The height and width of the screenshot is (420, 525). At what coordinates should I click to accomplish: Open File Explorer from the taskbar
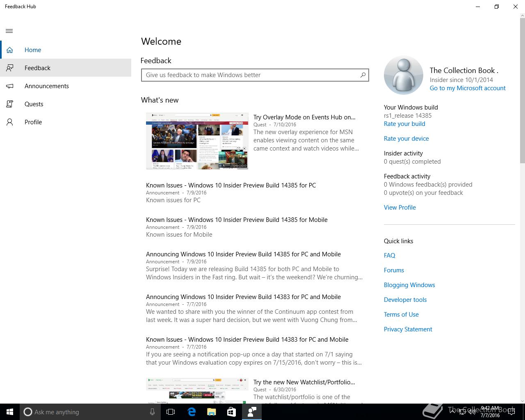tap(211, 412)
